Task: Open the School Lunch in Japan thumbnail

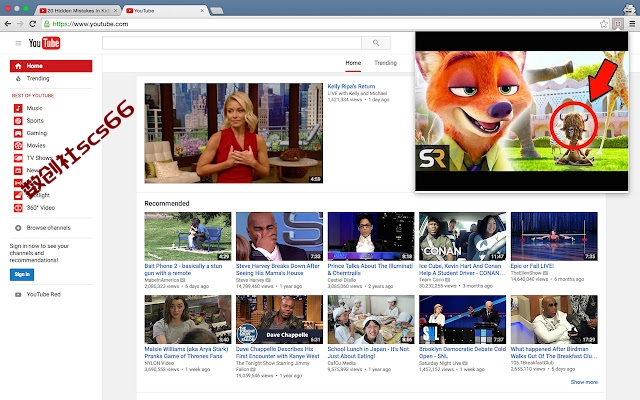Action: [371, 320]
